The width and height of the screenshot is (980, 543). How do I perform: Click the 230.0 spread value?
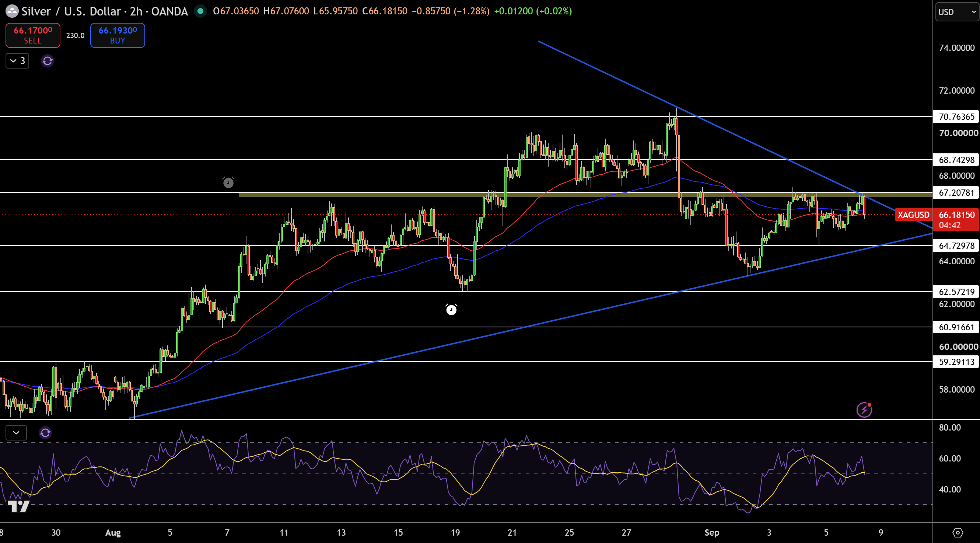75,35
